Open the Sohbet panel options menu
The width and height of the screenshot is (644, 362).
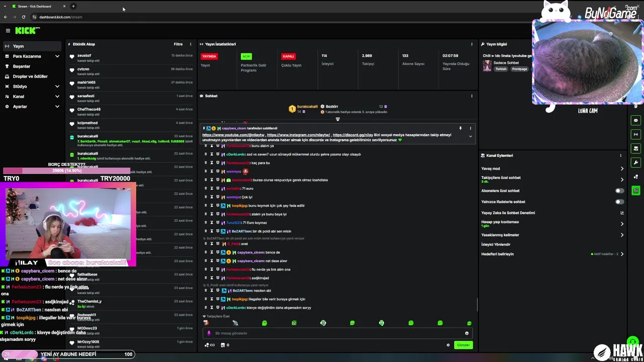coord(471,96)
